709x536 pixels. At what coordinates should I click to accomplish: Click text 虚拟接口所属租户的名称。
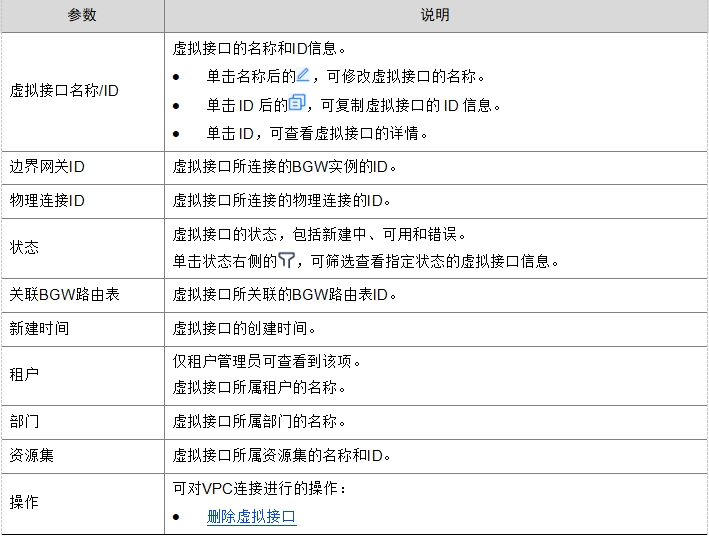pyautogui.click(x=259, y=387)
